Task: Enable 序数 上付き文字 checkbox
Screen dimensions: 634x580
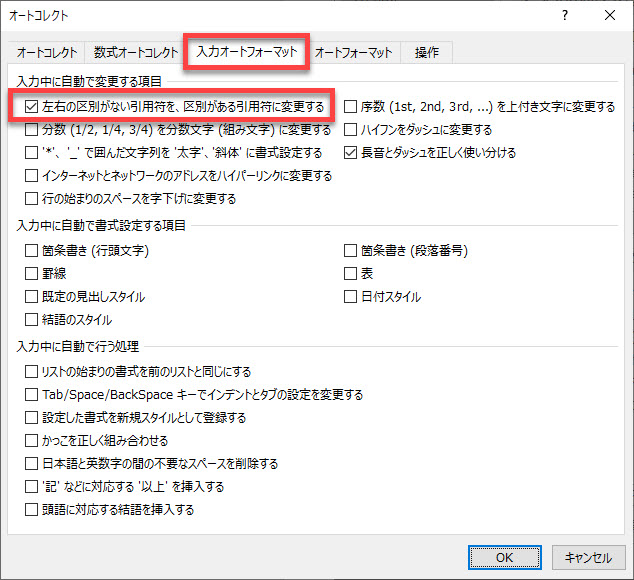Action: click(351, 107)
